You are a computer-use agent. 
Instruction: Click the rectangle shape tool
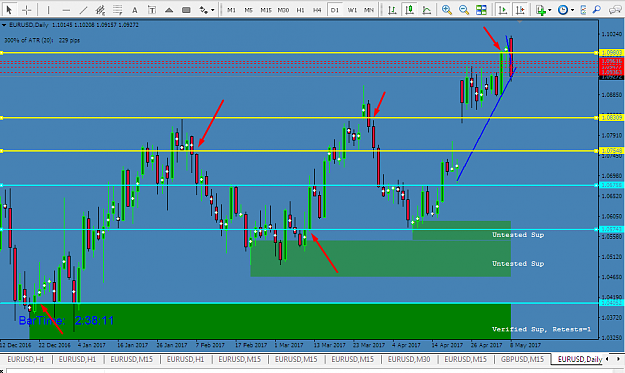pos(186,10)
